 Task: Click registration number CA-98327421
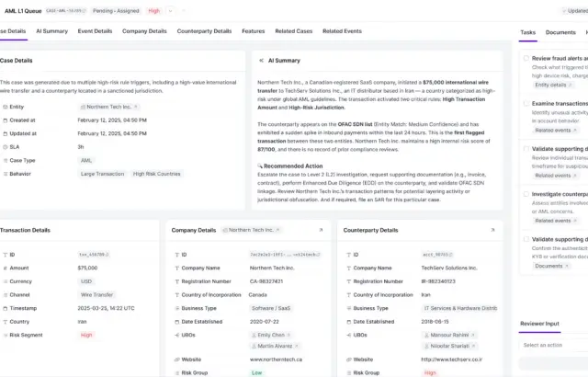point(266,281)
